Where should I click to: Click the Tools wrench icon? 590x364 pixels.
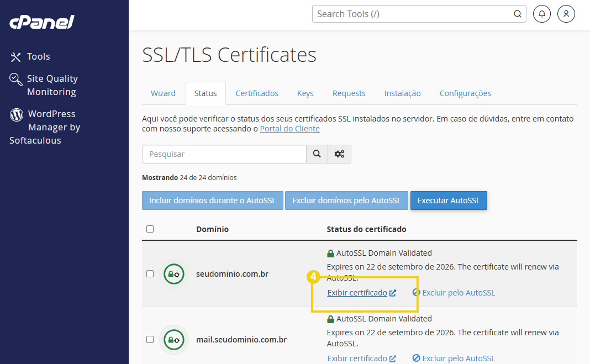[x=15, y=57]
